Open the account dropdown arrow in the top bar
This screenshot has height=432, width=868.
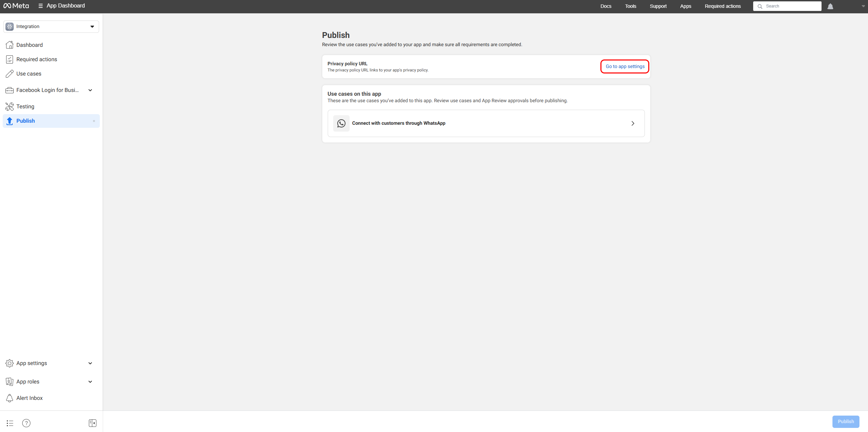click(x=863, y=6)
